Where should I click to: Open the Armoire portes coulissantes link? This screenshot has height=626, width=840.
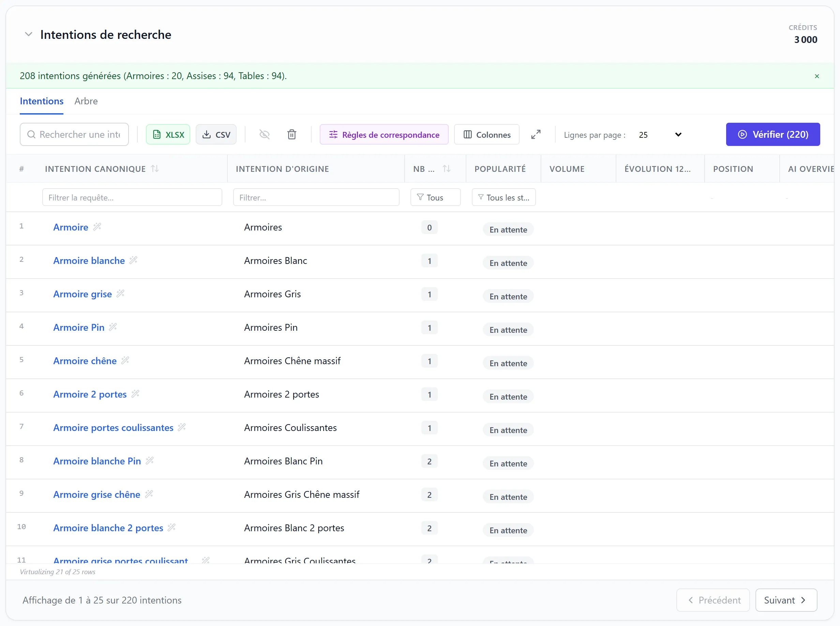pos(113,428)
